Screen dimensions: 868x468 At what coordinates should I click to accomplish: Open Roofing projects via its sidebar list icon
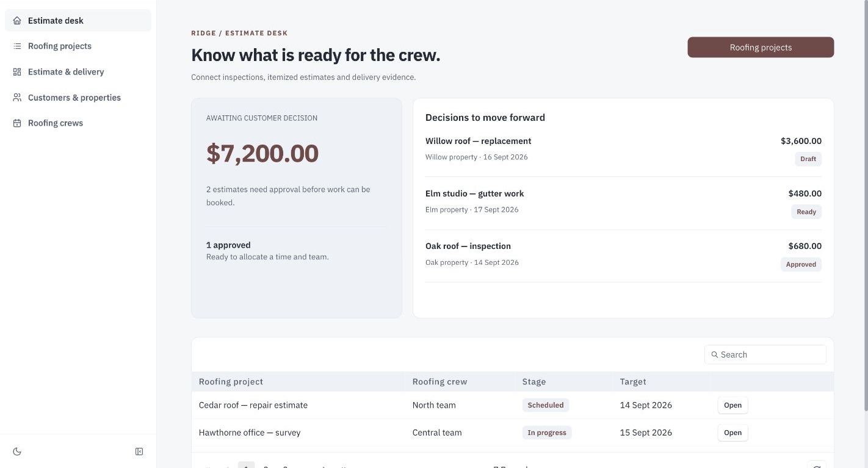coord(17,46)
